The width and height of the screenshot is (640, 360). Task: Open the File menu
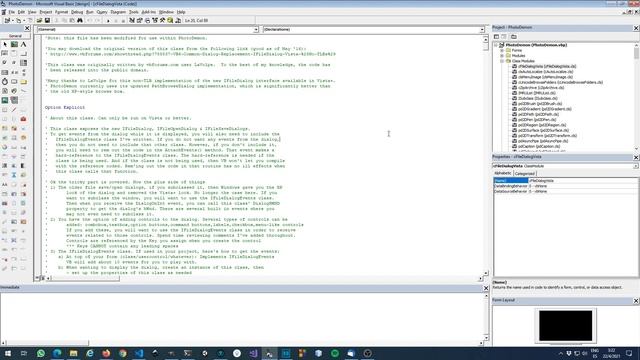(11, 12)
